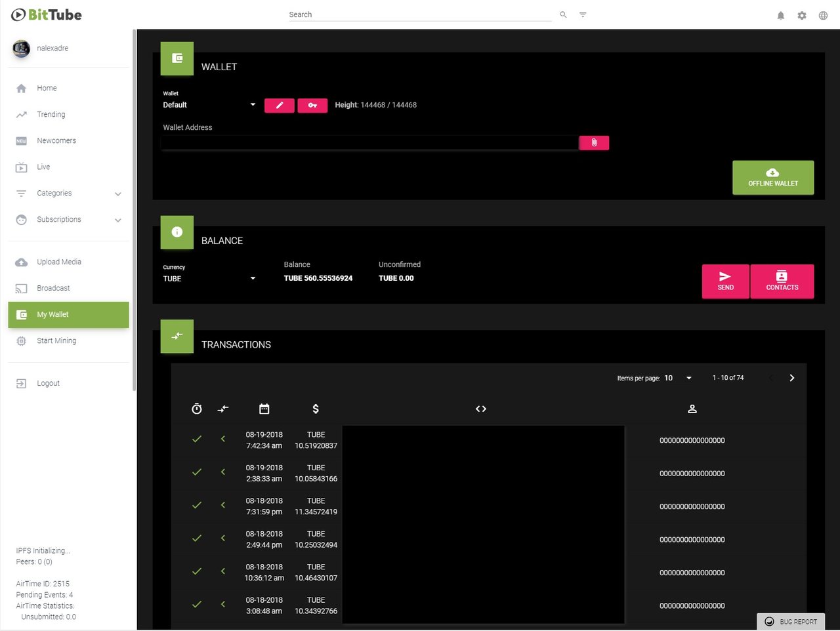Click the pink wallet key button

[312, 105]
